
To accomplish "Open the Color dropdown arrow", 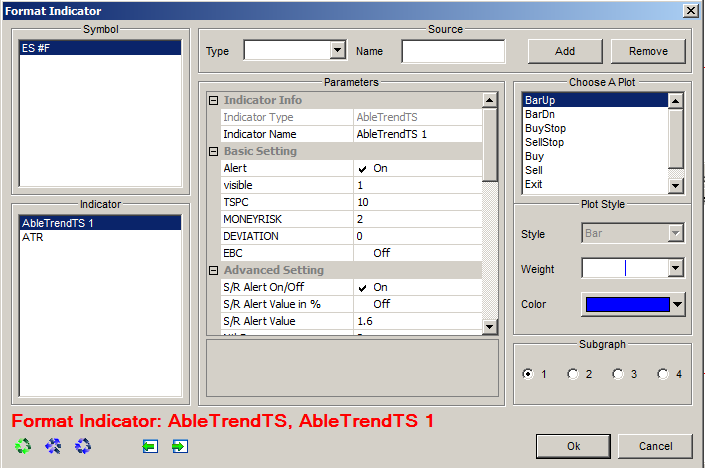I will click(x=677, y=304).
